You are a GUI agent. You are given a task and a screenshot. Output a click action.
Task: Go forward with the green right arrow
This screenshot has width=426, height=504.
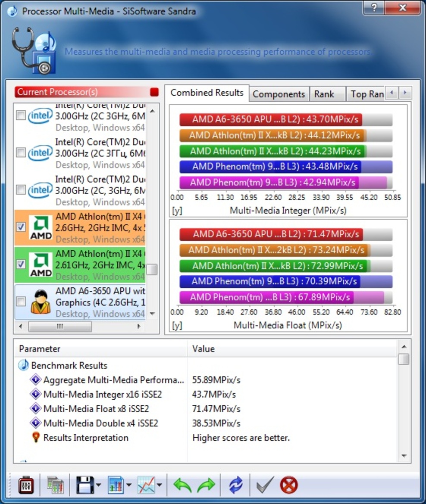pyautogui.click(x=206, y=485)
